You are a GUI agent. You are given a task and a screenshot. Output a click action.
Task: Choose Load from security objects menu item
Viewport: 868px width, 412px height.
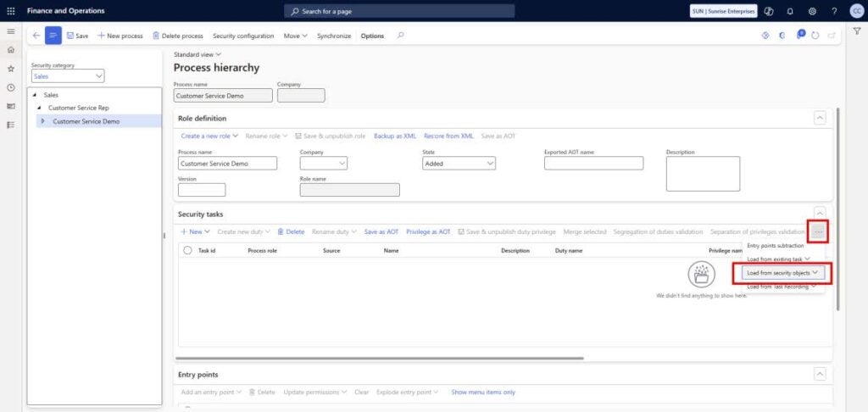click(782, 273)
